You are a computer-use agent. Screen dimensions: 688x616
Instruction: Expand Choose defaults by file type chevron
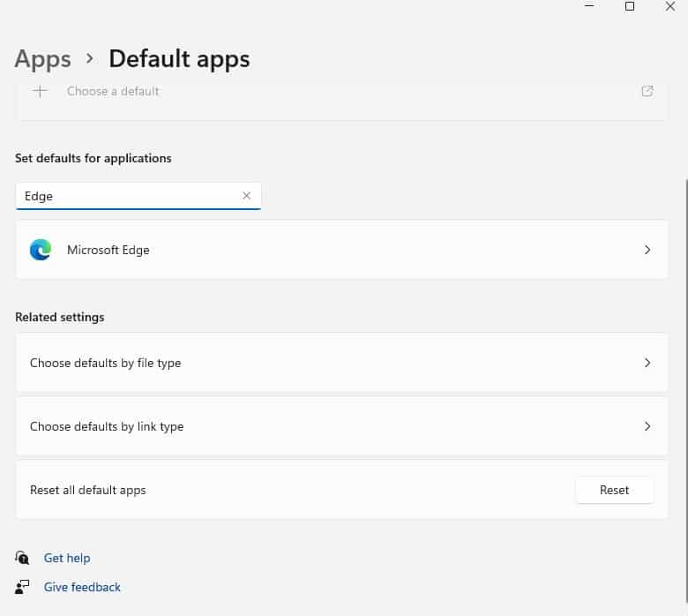647,363
